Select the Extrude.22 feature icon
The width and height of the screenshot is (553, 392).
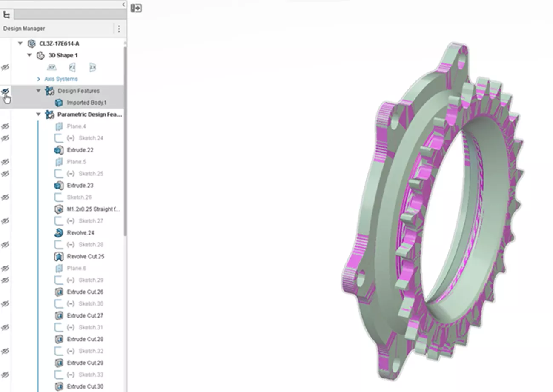tap(58, 150)
